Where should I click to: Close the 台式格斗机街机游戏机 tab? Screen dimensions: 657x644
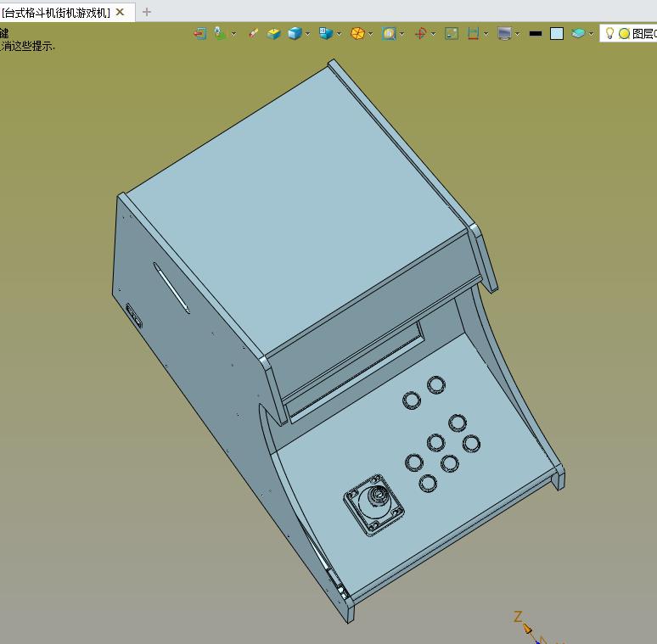121,12
